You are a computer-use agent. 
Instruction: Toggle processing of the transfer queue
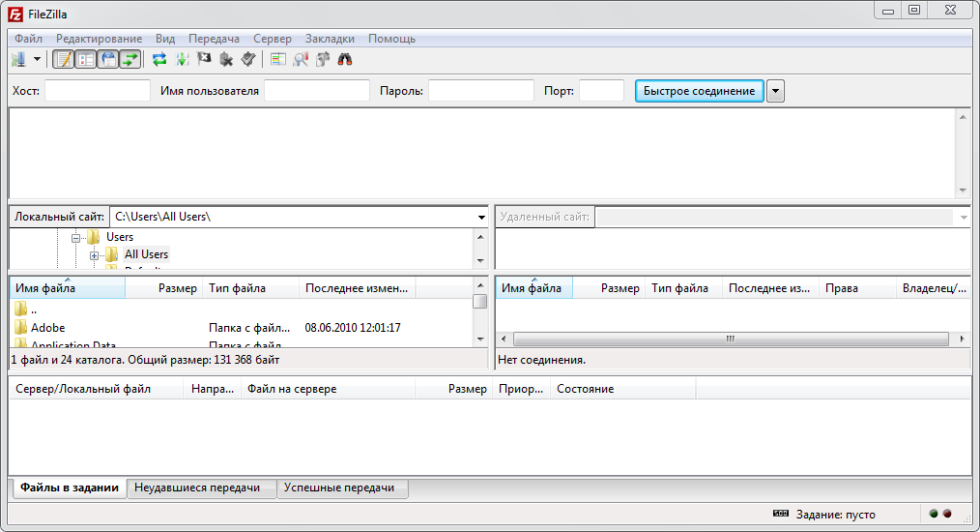pyautogui.click(x=182, y=59)
